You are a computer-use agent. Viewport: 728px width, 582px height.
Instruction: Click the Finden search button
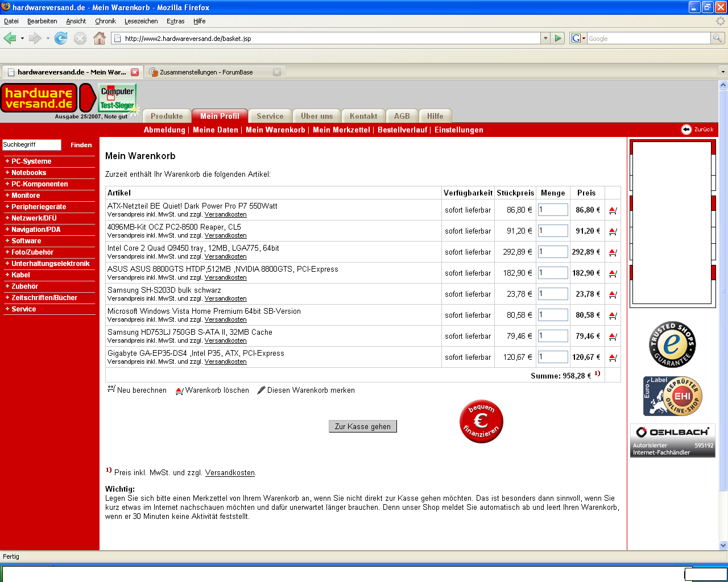[81, 145]
